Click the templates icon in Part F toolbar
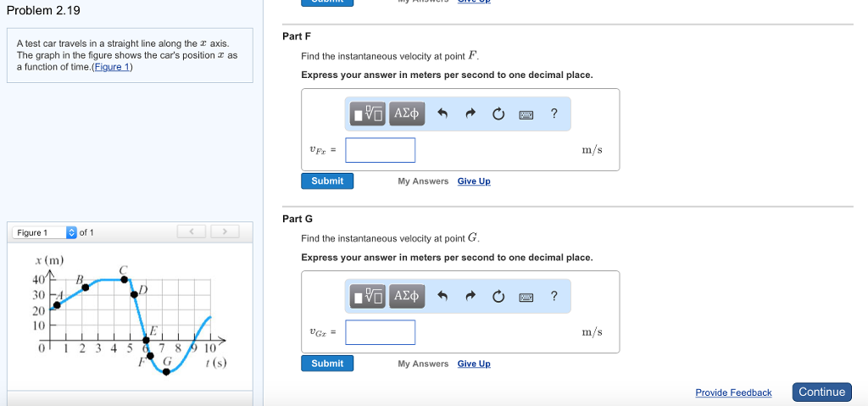Viewport: 868px width, 406px height. click(x=369, y=114)
